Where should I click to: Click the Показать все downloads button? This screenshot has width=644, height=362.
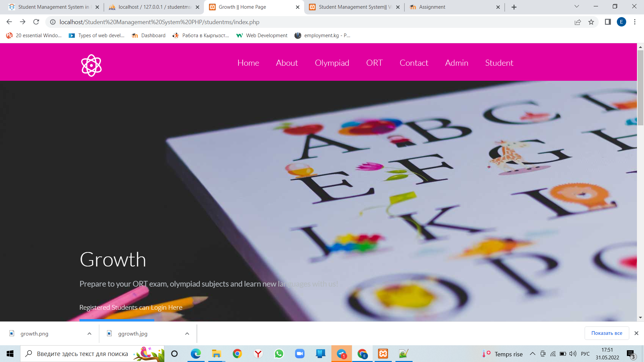606,333
